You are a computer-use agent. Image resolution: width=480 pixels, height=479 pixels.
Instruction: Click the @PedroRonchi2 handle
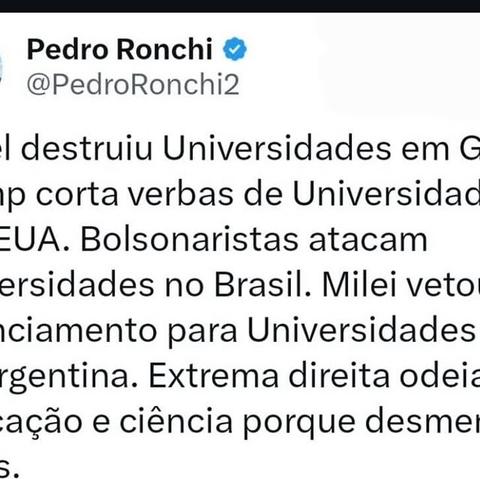(x=133, y=85)
